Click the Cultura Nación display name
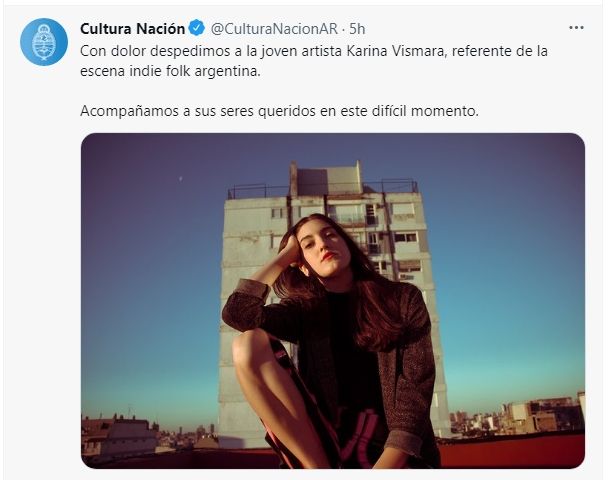This screenshot has width=610, height=480. (x=132, y=29)
